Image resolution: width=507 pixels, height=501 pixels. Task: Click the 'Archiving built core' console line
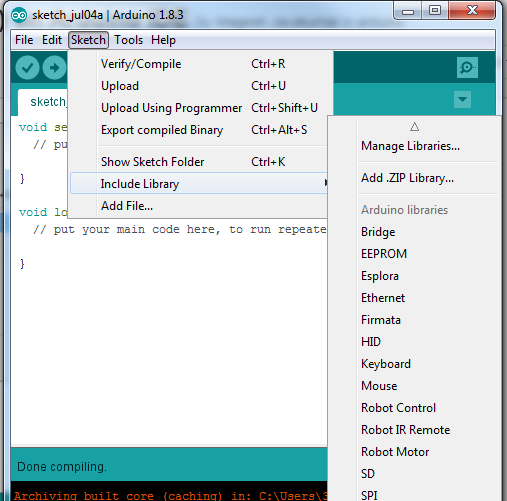171,495
